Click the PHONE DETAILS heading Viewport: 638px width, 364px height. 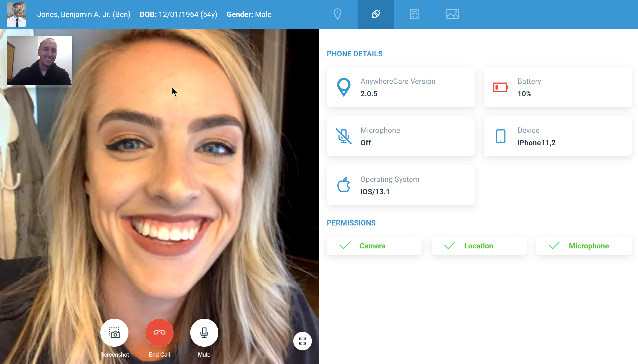[354, 54]
